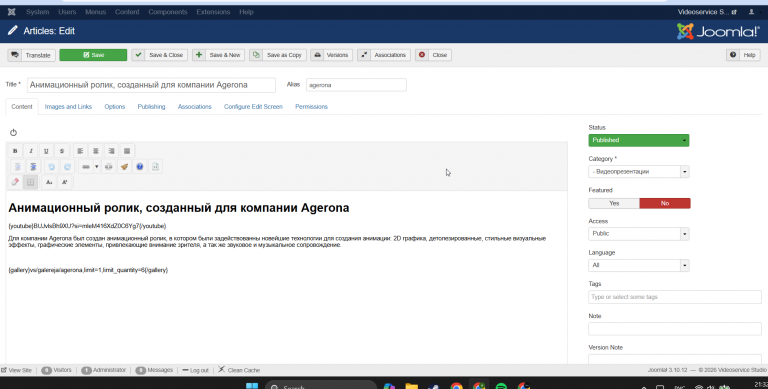This screenshot has width=768, height=389.
Task: Click the Log out link
Action: [x=195, y=370]
